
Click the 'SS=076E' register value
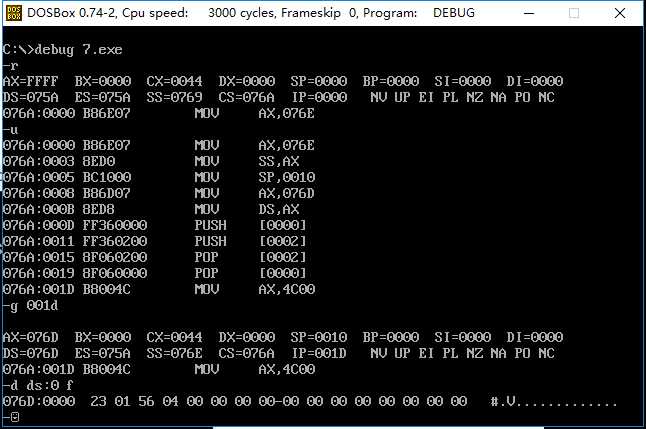click(x=174, y=353)
